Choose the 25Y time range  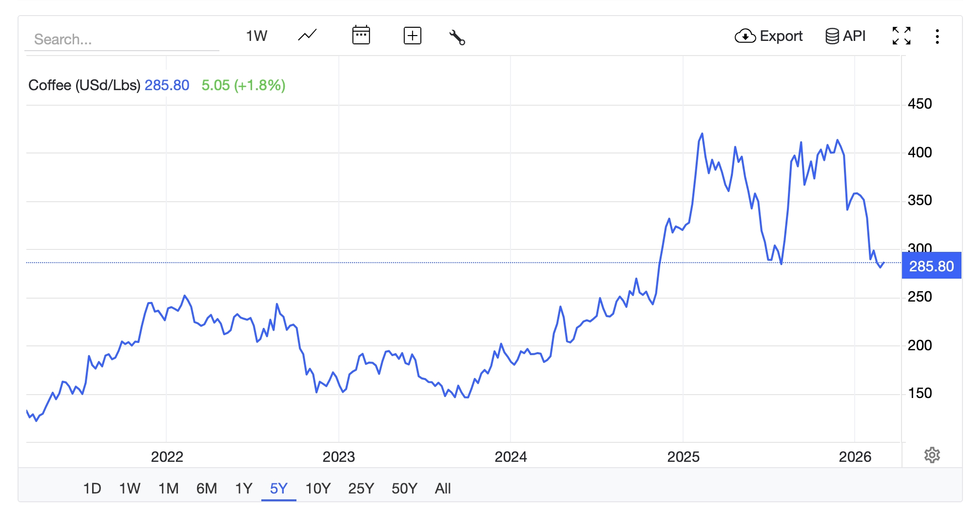pyautogui.click(x=361, y=488)
